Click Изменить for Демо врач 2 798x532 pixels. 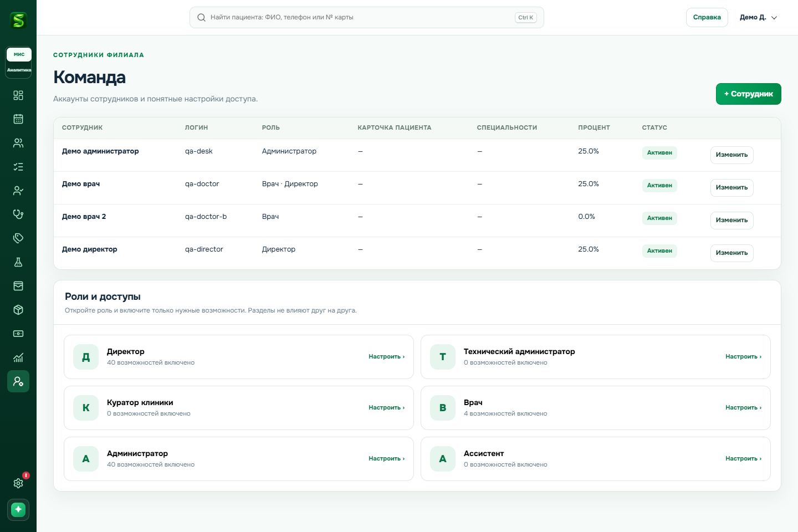tap(731, 220)
